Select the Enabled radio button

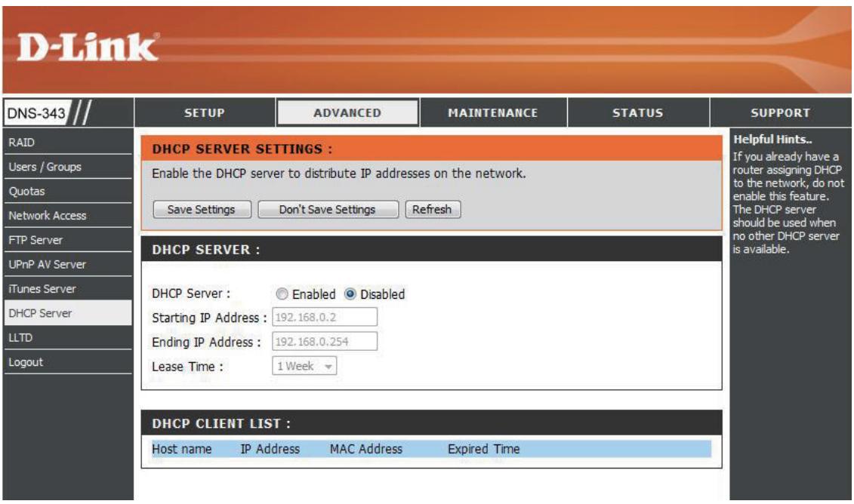pyautogui.click(x=282, y=294)
